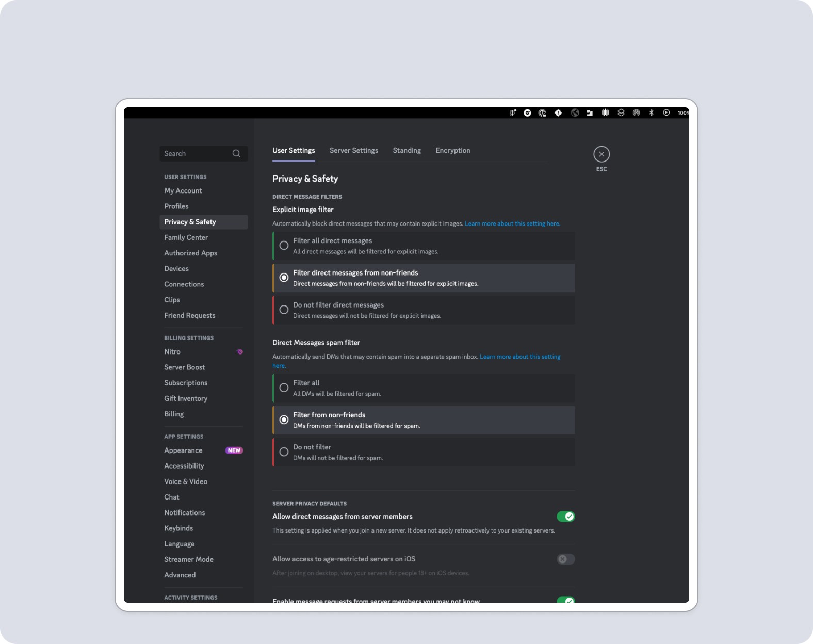Open the two-squares icon in menu bar
This screenshot has width=813, height=644.
coord(590,112)
